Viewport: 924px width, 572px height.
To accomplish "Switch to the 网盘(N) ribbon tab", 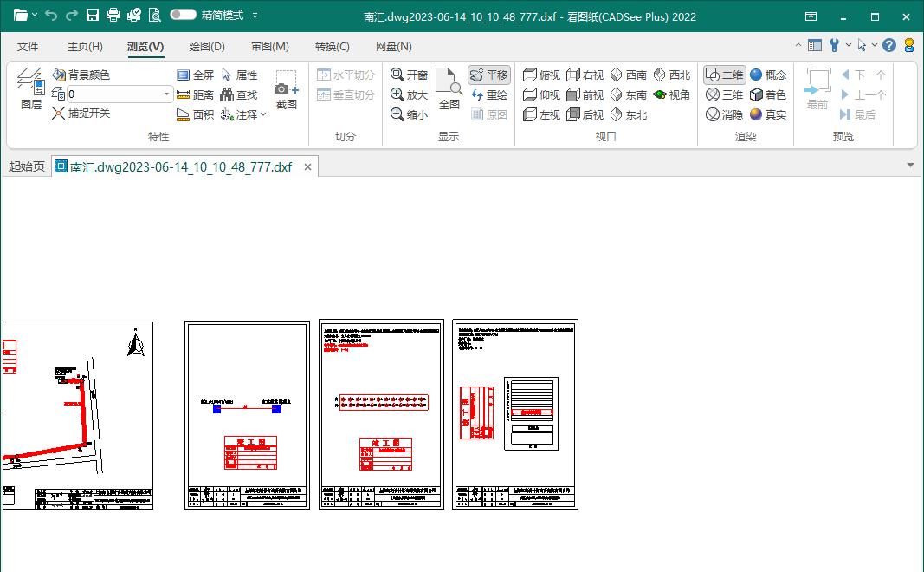I will [x=394, y=47].
